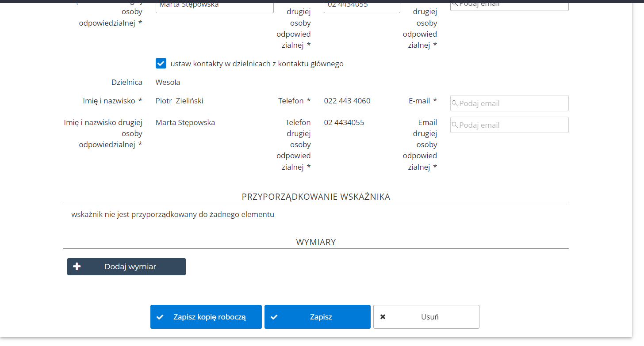Click the checkmark icon on Zapisz kopię roboczą
Viewport: 644px width, 346px height.
click(160, 317)
